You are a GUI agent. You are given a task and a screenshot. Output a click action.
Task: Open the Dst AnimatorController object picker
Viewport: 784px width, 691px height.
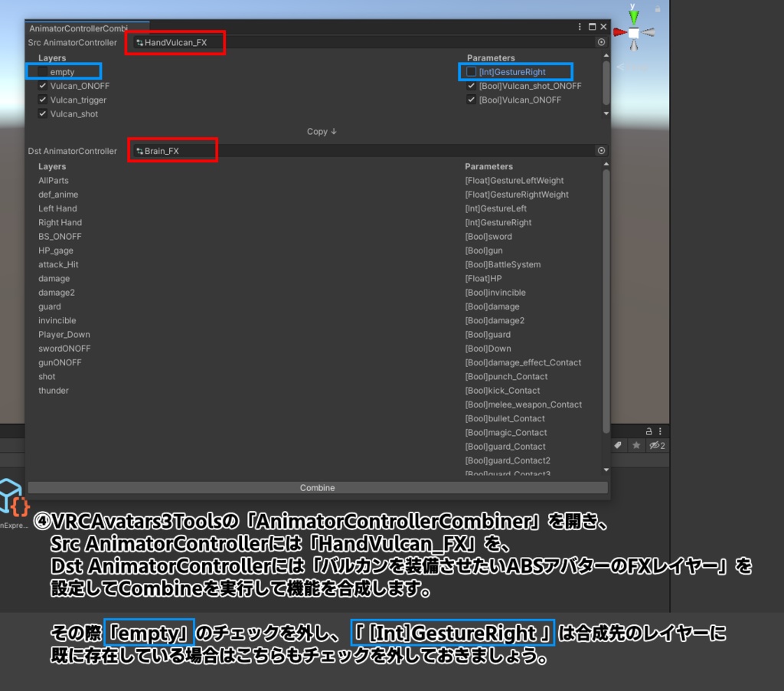click(601, 151)
